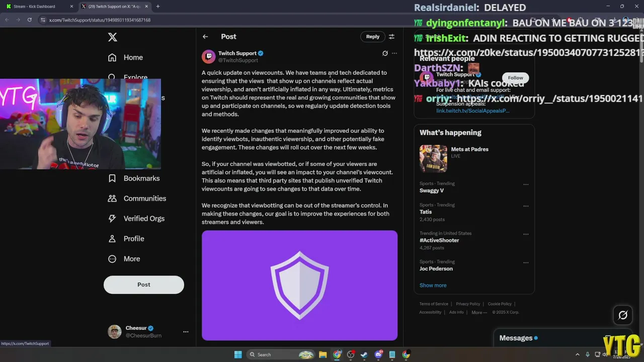The width and height of the screenshot is (644, 362).
Task: Open the Ads info footer link
Action: point(456,312)
